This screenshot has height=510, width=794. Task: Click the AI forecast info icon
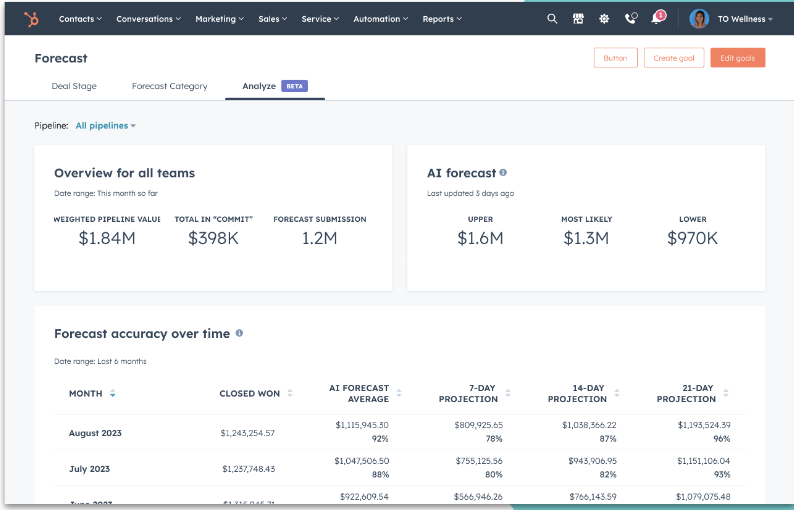[503, 173]
